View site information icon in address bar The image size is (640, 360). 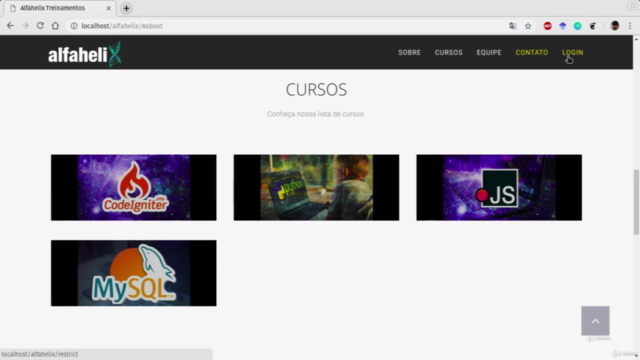point(74,26)
